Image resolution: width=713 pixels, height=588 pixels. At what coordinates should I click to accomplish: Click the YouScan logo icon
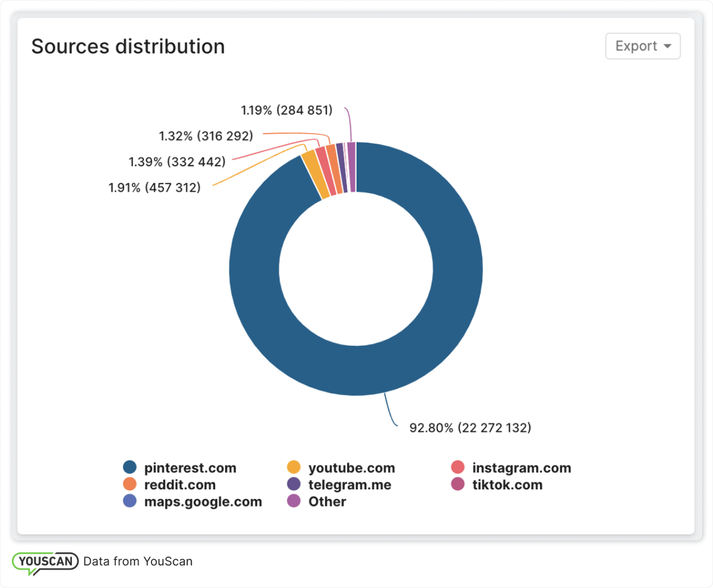[x=45, y=561]
